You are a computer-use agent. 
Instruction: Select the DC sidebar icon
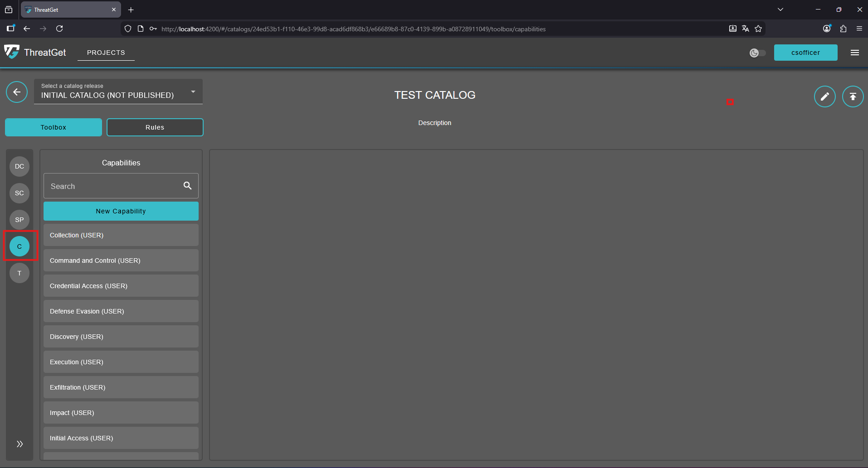tap(20, 166)
